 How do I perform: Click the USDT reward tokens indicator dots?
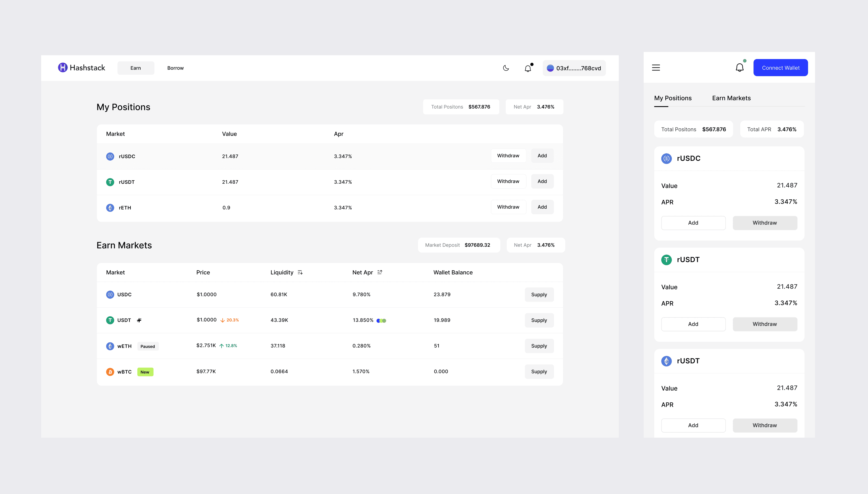pos(381,320)
